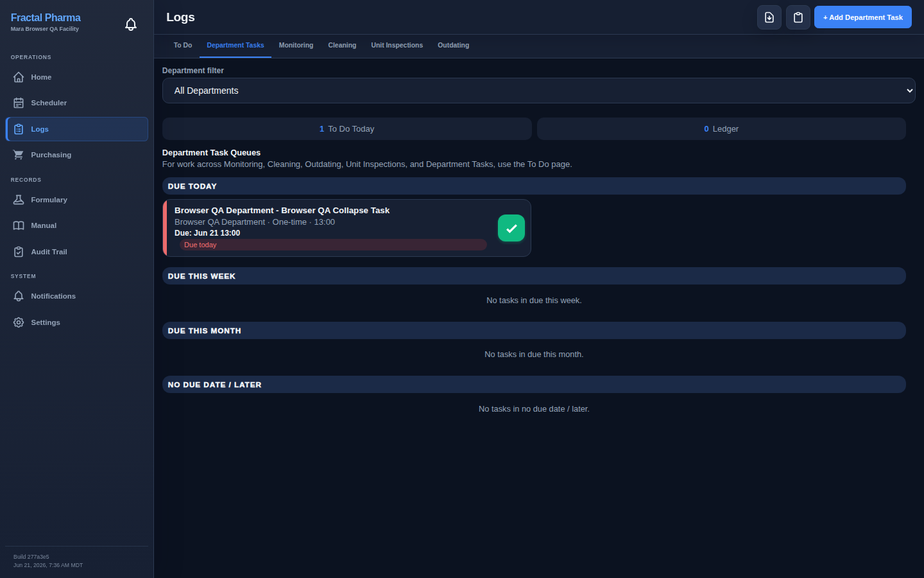
Task: Click the Home house icon
Action: pos(19,77)
